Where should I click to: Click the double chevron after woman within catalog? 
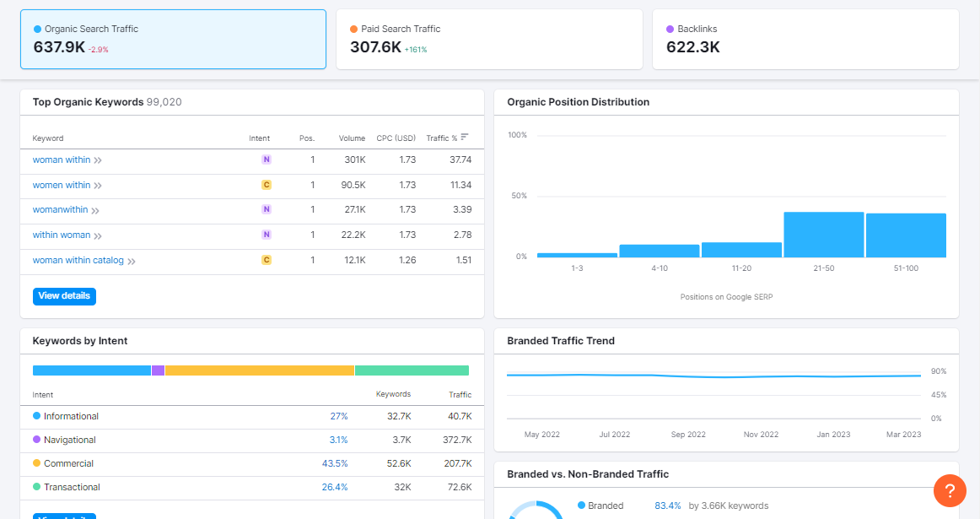132,261
